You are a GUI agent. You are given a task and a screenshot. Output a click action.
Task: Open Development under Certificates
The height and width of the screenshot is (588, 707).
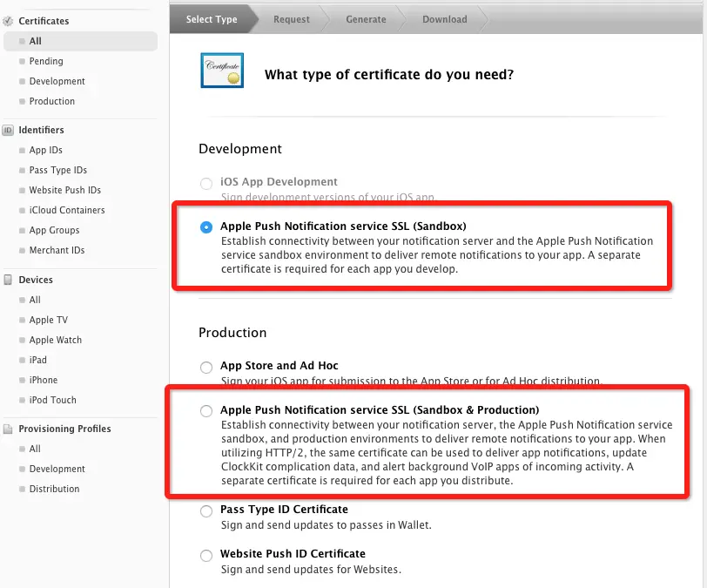point(57,81)
